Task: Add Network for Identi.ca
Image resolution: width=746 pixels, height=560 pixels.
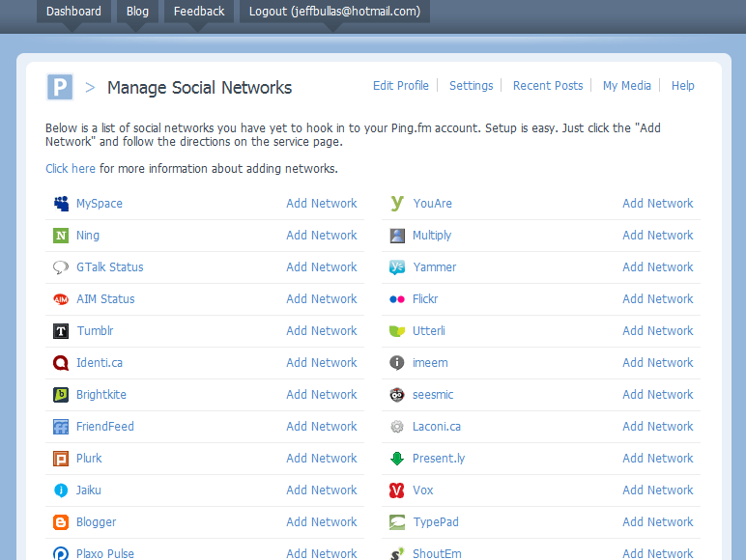Action: click(322, 363)
